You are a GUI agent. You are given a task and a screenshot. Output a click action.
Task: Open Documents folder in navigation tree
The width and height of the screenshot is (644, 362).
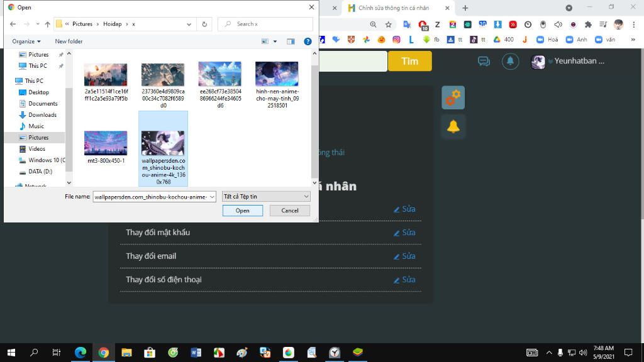(43, 104)
